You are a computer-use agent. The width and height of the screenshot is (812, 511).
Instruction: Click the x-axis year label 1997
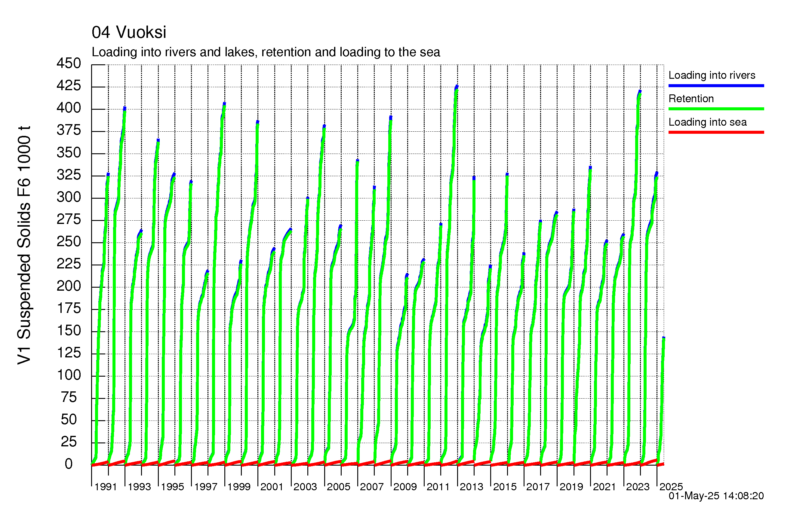tap(206, 487)
